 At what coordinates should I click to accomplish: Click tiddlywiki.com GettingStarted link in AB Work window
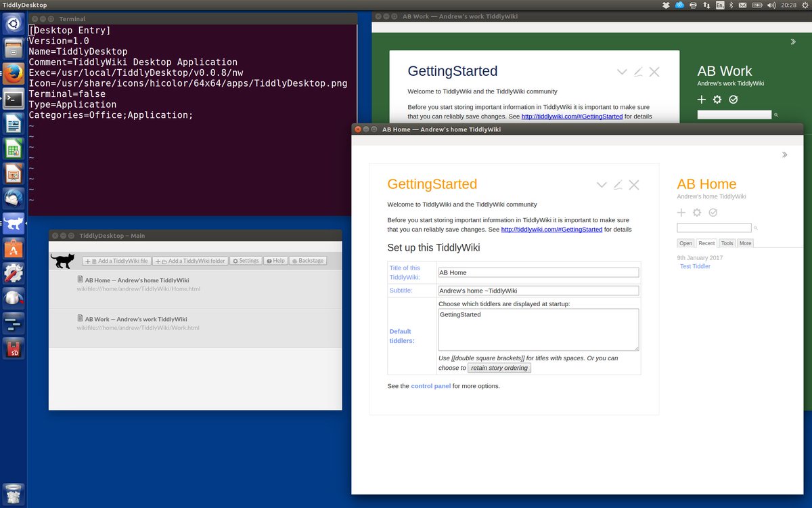click(x=572, y=117)
